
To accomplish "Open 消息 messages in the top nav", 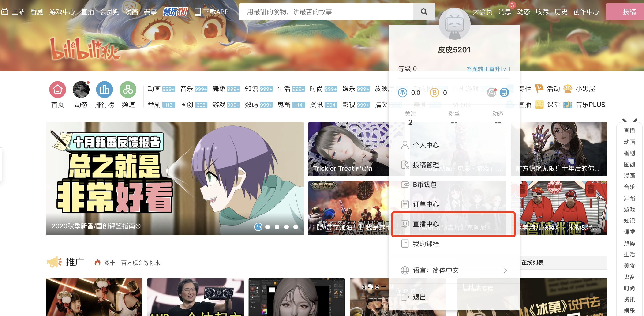I will pyautogui.click(x=505, y=12).
